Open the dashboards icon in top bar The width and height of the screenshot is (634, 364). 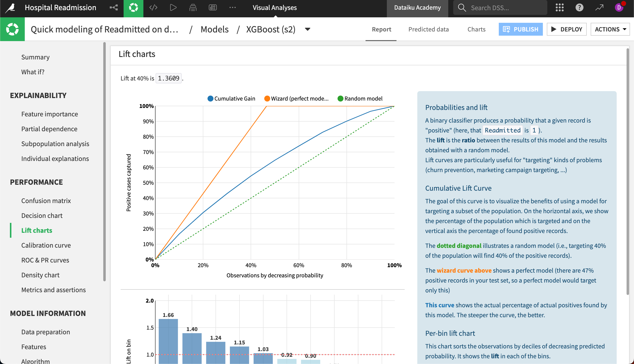pyautogui.click(x=212, y=8)
